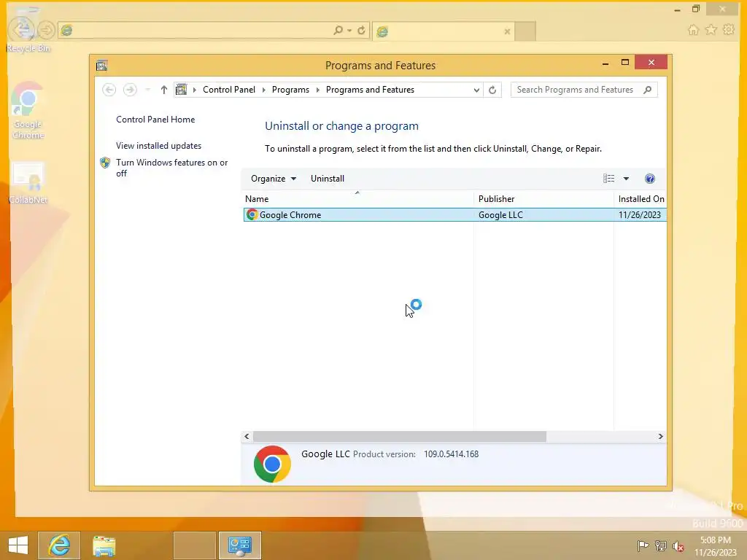
Task: Open new tab in Internet Explorer
Action: pyautogui.click(x=525, y=31)
